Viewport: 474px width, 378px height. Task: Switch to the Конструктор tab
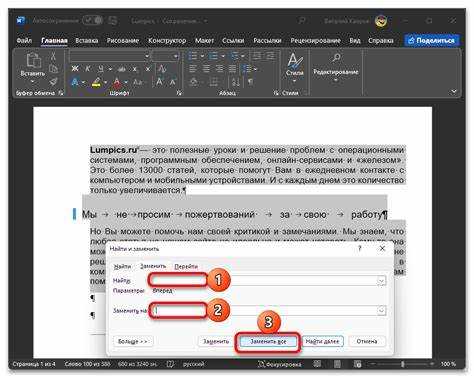click(x=167, y=41)
